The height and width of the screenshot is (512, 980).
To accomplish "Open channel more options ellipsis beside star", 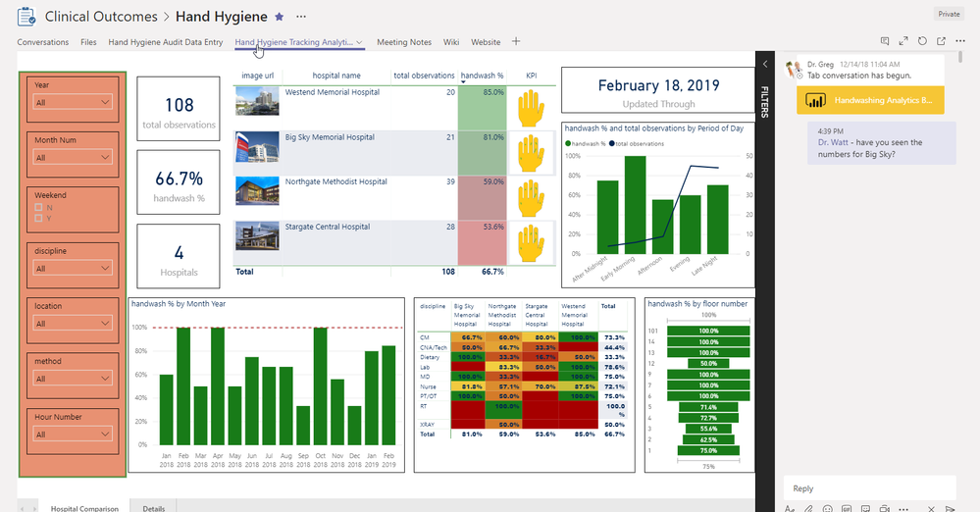I will (301, 17).
